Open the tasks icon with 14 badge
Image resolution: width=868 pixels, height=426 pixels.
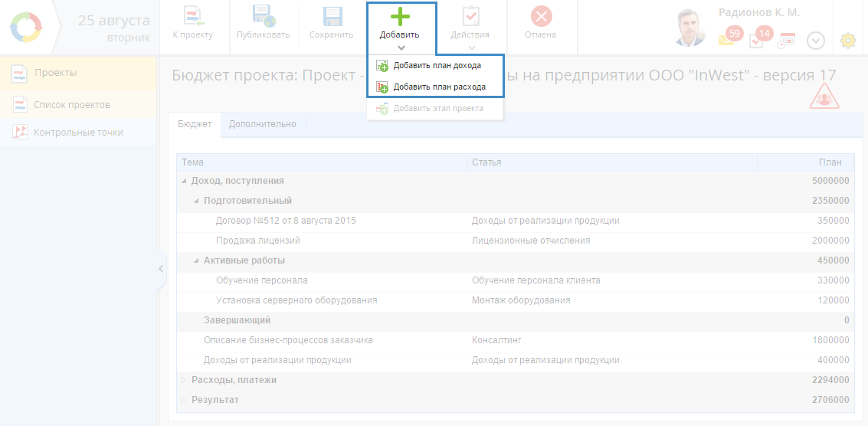point(757,39)
